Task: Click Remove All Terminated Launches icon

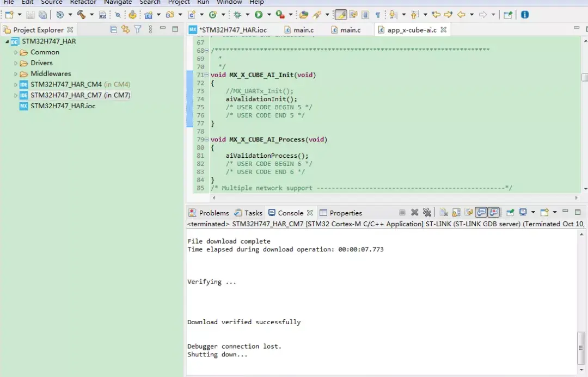Action: 427,213
